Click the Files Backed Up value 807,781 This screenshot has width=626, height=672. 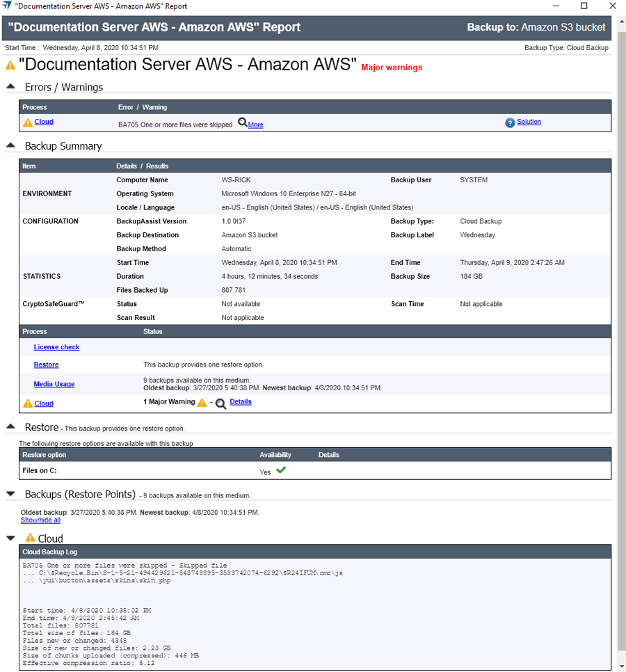click(234, 290)
